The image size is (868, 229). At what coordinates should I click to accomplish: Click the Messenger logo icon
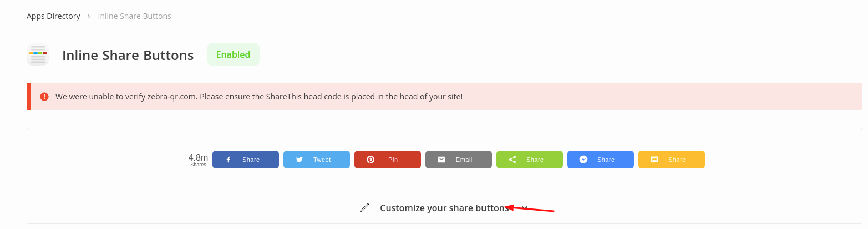(583, 160)
